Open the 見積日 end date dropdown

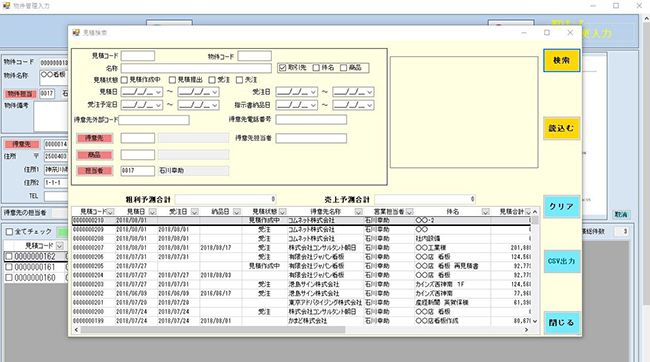click(215, 92)
